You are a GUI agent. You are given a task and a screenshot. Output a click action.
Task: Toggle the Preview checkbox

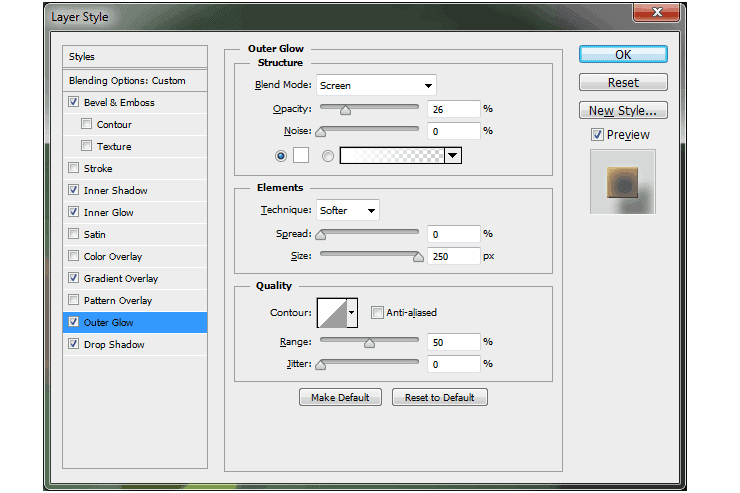pyautogui.click(x=597, y=134)
